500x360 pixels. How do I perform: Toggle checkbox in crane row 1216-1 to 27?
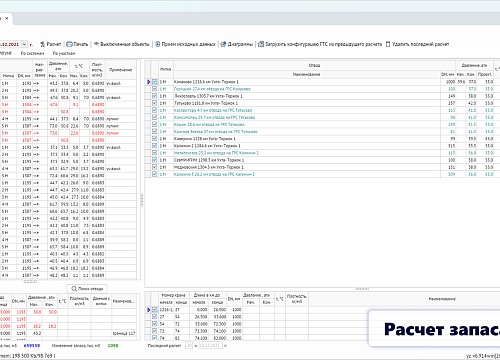[155, 310]
